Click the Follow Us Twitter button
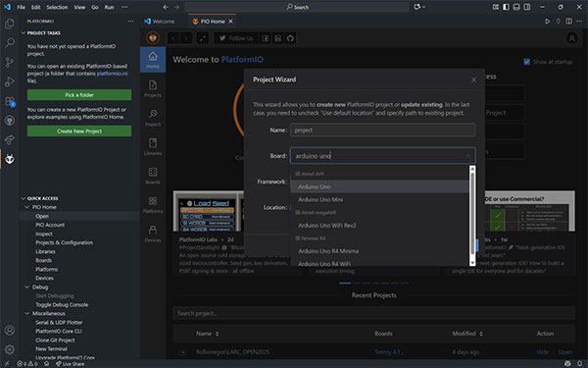The image size is (588, 368). [236, 38]
